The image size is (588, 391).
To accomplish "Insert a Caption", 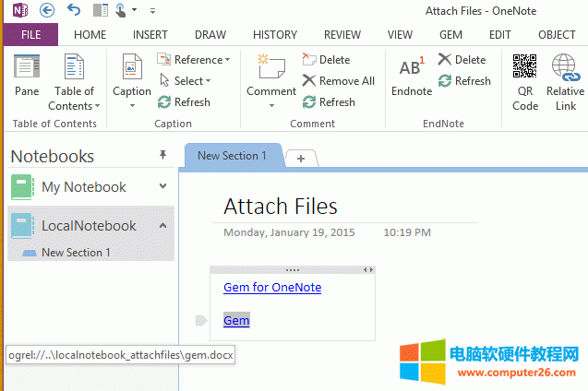I will pyautogui.click(x=132, y=75).
